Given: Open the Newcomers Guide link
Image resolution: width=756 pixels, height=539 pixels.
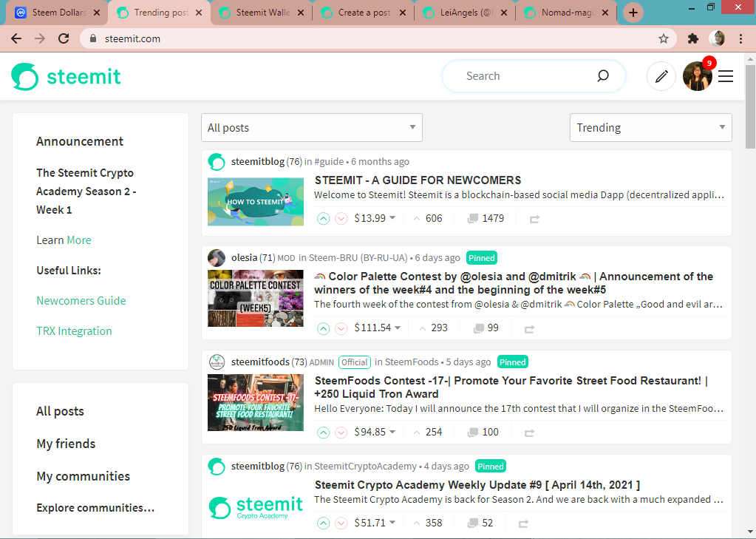Looking at the screenshot, I should (81, 301).
